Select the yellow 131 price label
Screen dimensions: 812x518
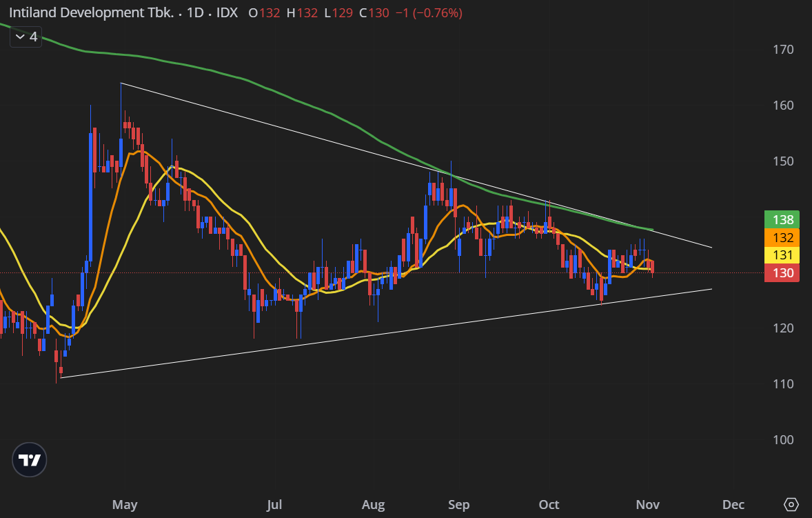coord(782,255)
